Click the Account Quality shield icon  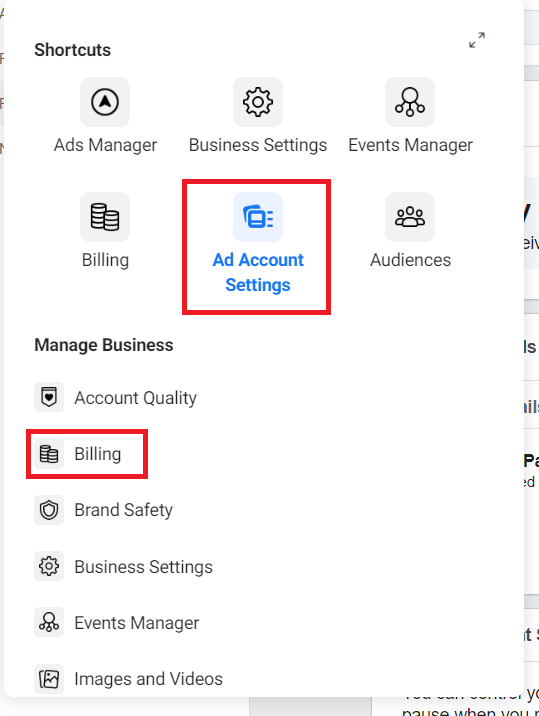click(x=49, y=397)
